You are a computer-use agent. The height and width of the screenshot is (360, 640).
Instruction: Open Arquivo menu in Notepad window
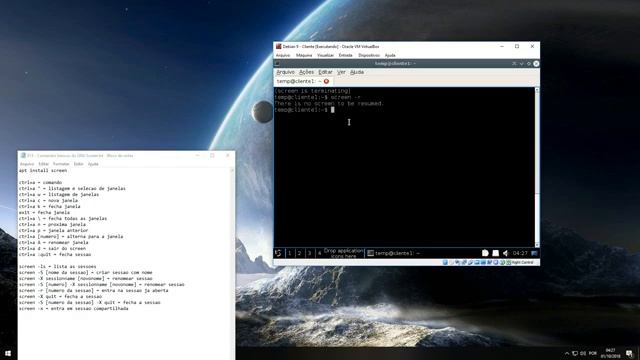[27, 164]
